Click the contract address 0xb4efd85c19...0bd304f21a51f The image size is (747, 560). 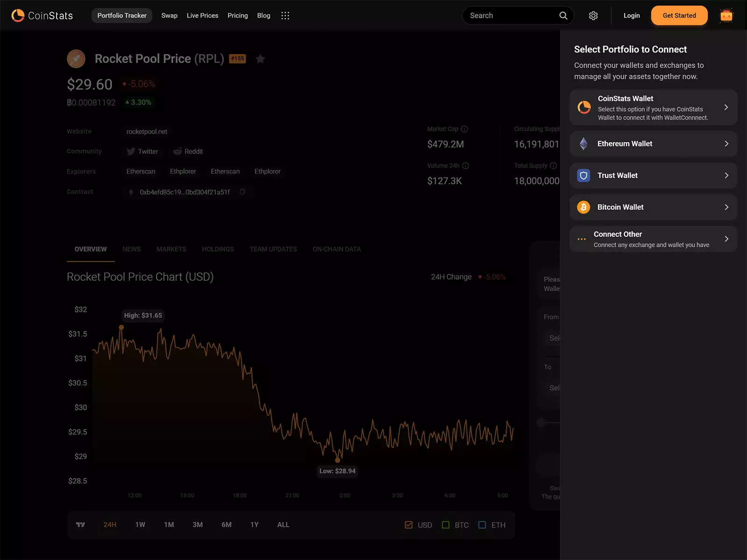coord(185,192)
